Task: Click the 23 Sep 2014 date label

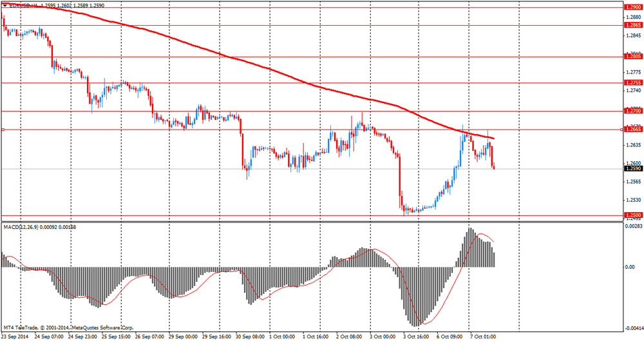Action: (x=15, y=336)
